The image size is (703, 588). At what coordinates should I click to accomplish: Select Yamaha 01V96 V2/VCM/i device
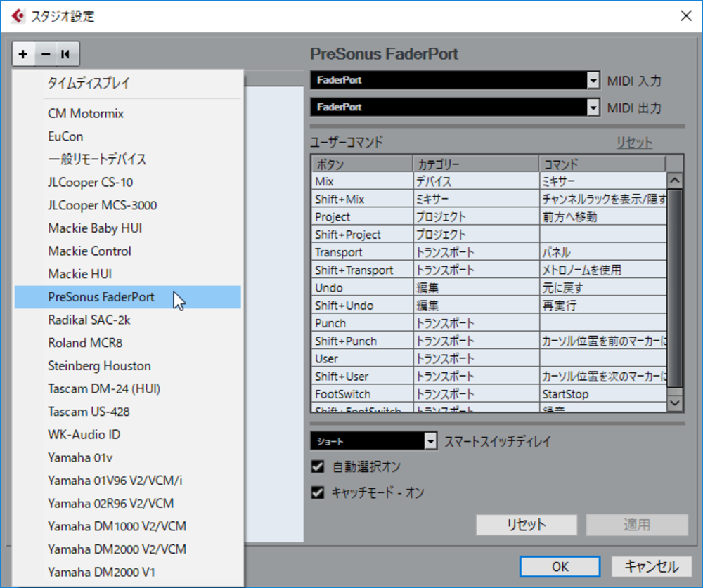(128, 481)
